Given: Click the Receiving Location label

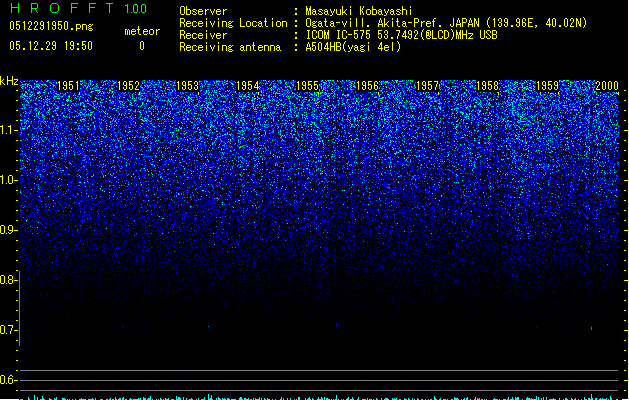Looking at the screenshot, I should tap(233, 23).
